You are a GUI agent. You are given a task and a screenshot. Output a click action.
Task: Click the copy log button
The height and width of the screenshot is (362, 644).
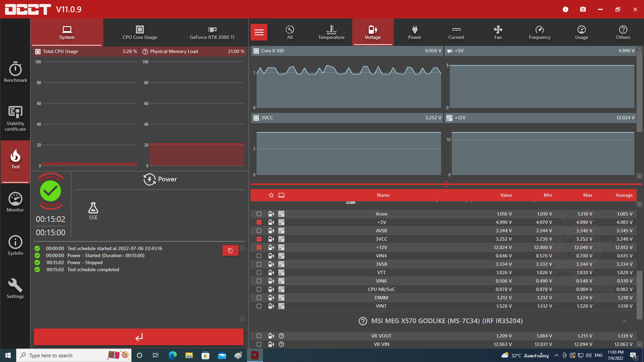[x=230, y=250]
